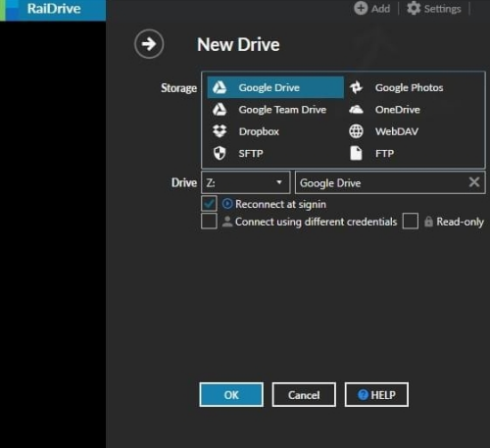490x448 pixels.
Task: Uncheck Reconnect at signin
Action: click(x=209, y=204)
